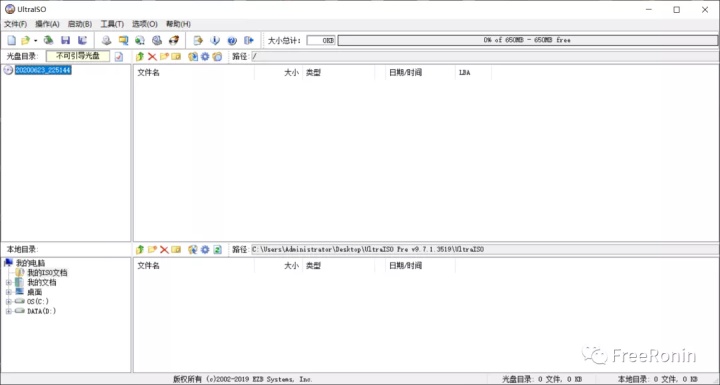Click the Exit door icon in main toolbar
This screenshot has width=720, height=385.
(x=249, y=40)
